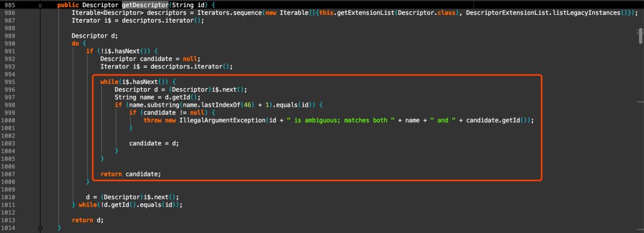Click the final "return d;" statement

pyautogui.click(x=88, y=220)
